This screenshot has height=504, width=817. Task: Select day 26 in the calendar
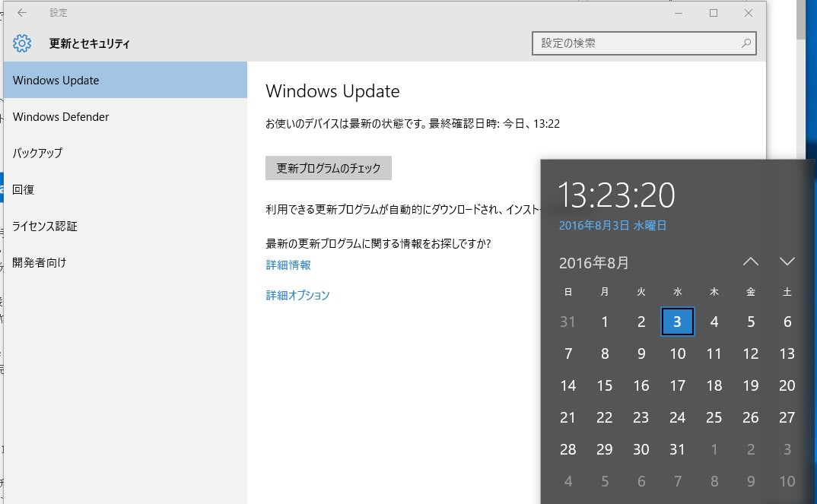point(750,417)
